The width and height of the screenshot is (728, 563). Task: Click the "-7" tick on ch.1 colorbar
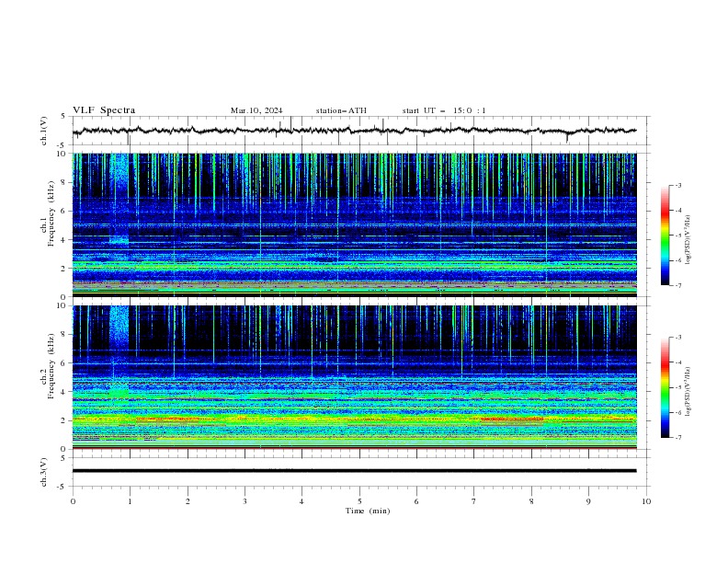coord(677,285)
